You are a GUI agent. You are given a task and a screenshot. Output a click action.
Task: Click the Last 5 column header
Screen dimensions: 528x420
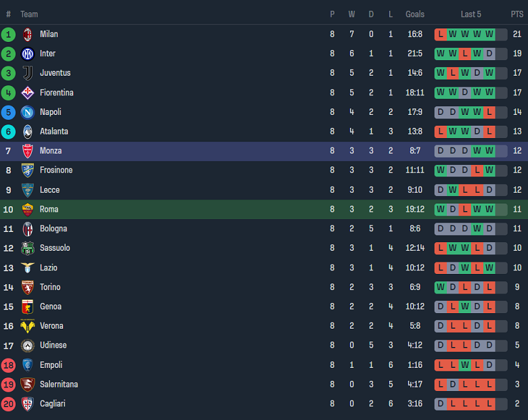pyautogui.click(x=470, y=14)
